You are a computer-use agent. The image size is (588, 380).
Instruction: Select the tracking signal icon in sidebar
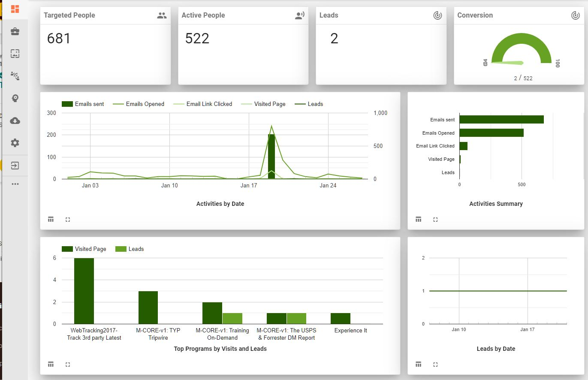15,76
